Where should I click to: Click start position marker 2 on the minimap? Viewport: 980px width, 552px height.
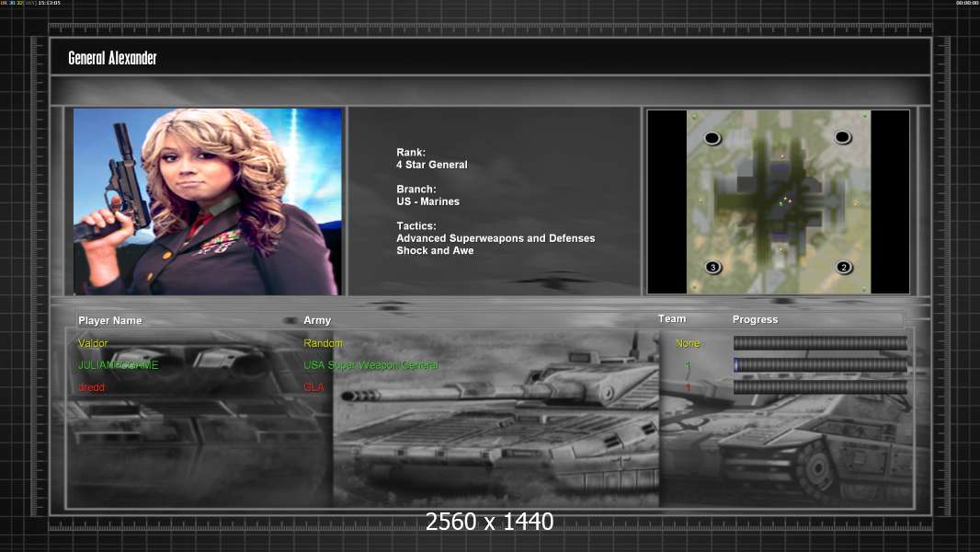click(x=843, y=268)
